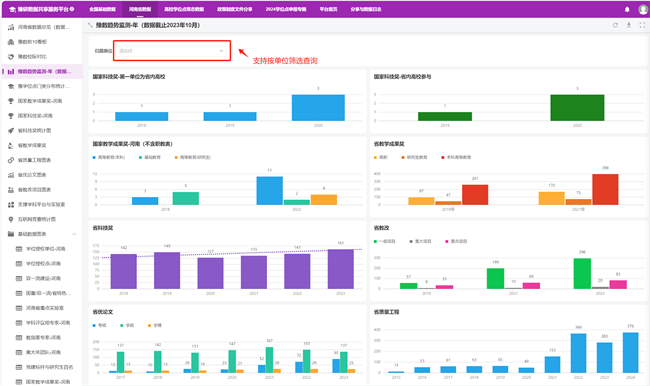Click the 2024 bar in 省质量工程 chart
Image resolution: width=650 pixels, height=386 pixels.
pyautogui.click(x=631, y=352)
